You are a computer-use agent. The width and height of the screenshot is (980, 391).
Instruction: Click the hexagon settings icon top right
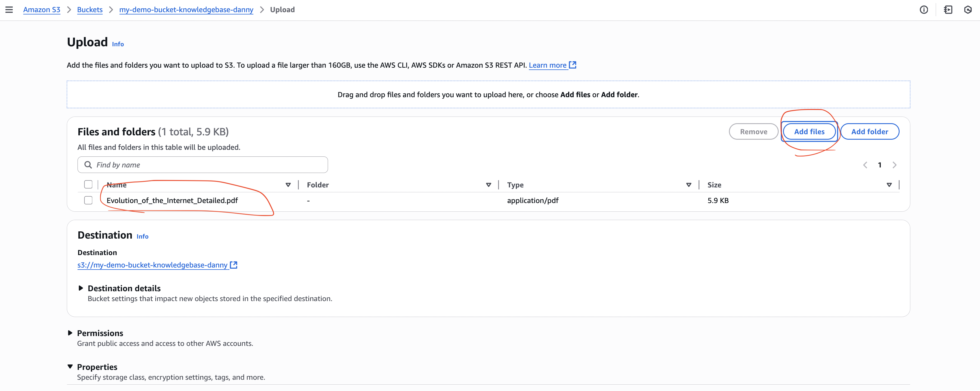[x=968, y=10]
